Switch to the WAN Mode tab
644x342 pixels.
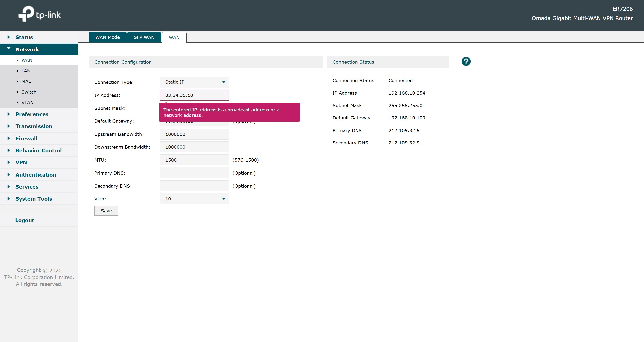coord(107,37)
